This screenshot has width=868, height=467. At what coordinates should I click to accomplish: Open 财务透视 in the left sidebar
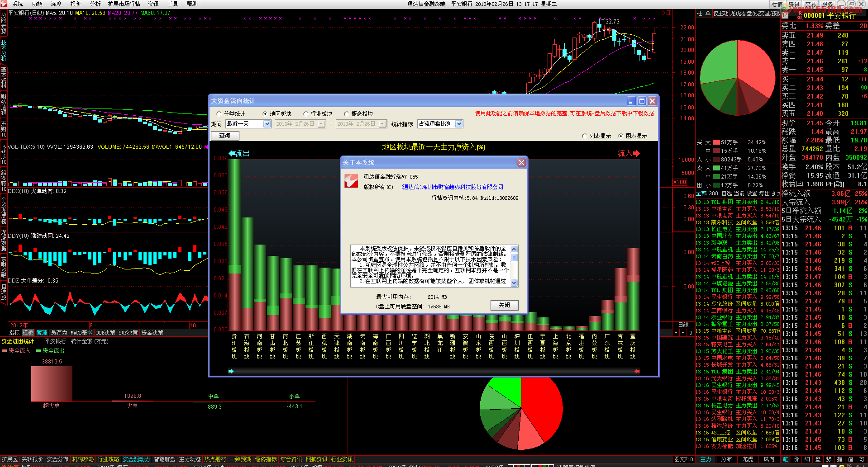[4, 104]
